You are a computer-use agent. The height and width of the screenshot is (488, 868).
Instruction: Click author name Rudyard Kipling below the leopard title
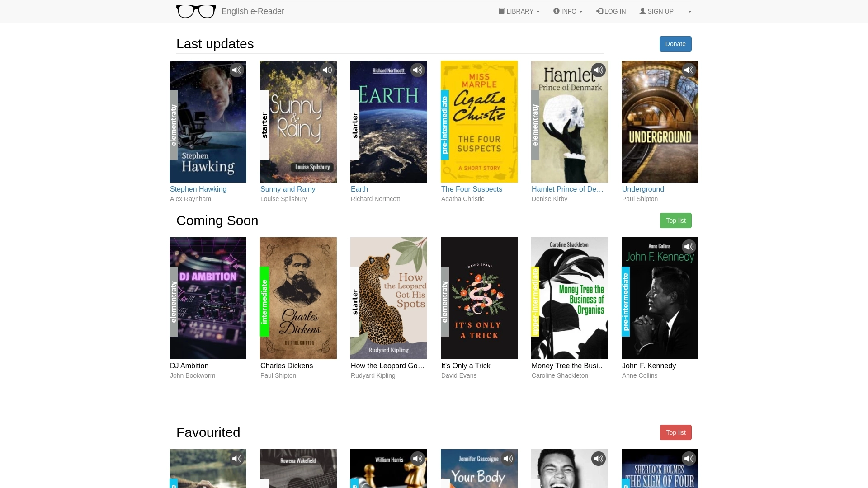373,375
